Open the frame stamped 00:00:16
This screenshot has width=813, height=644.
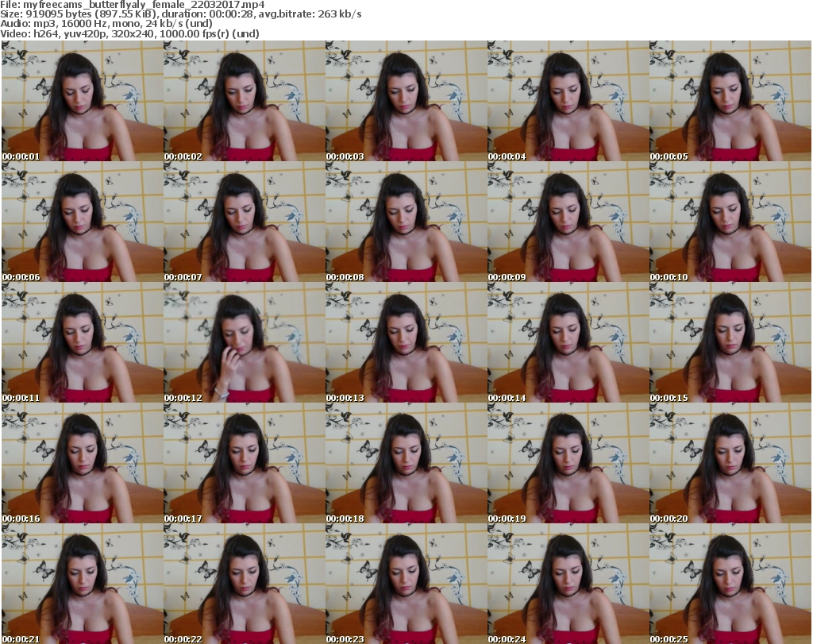(x=83, y=464)
